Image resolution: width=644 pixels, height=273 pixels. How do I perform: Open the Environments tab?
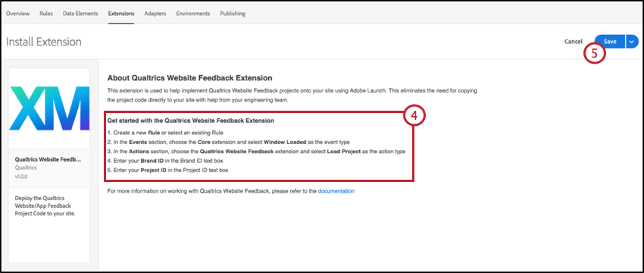(x=193, y=14)
